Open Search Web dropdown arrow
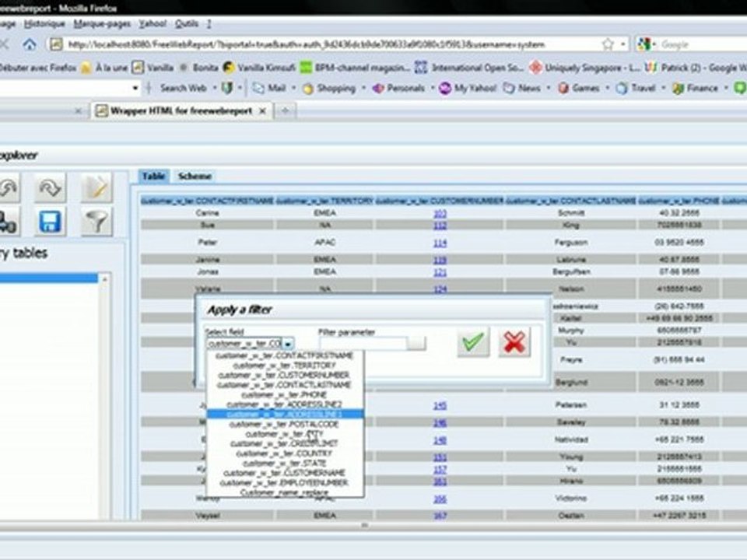The height and width of the screenshot is (560, 747). pos(215,88)
